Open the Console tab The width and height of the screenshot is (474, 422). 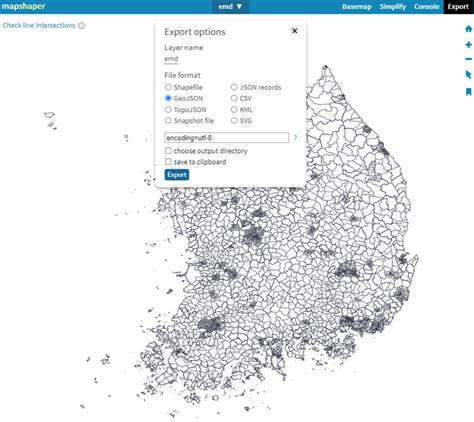coord(426,7)
